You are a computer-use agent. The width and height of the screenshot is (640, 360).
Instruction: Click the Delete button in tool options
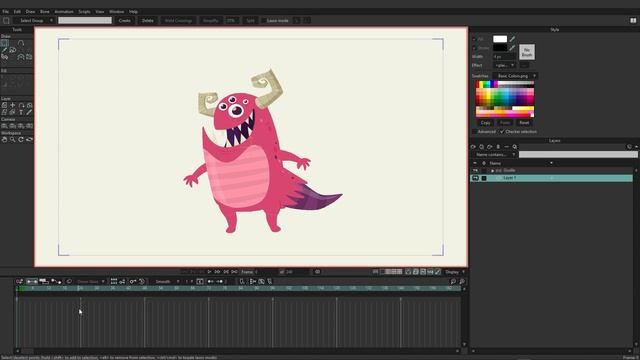click(x=147, y=20)
